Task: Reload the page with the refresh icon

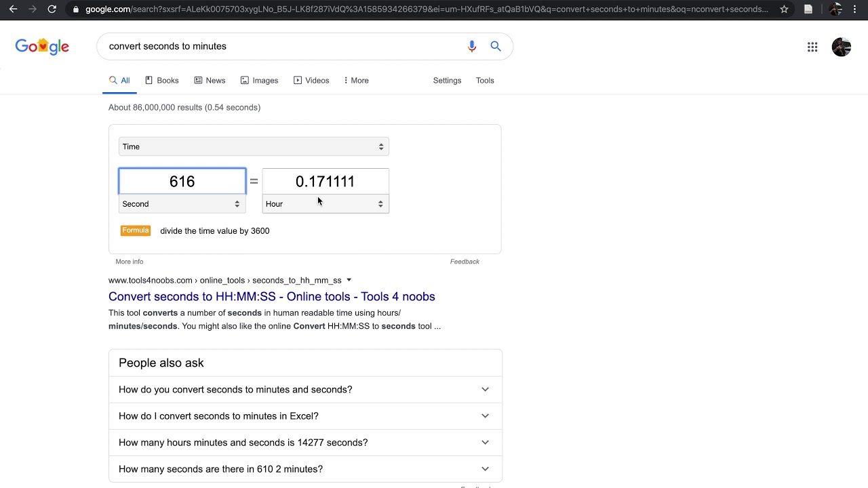Action: coord(52,9)
